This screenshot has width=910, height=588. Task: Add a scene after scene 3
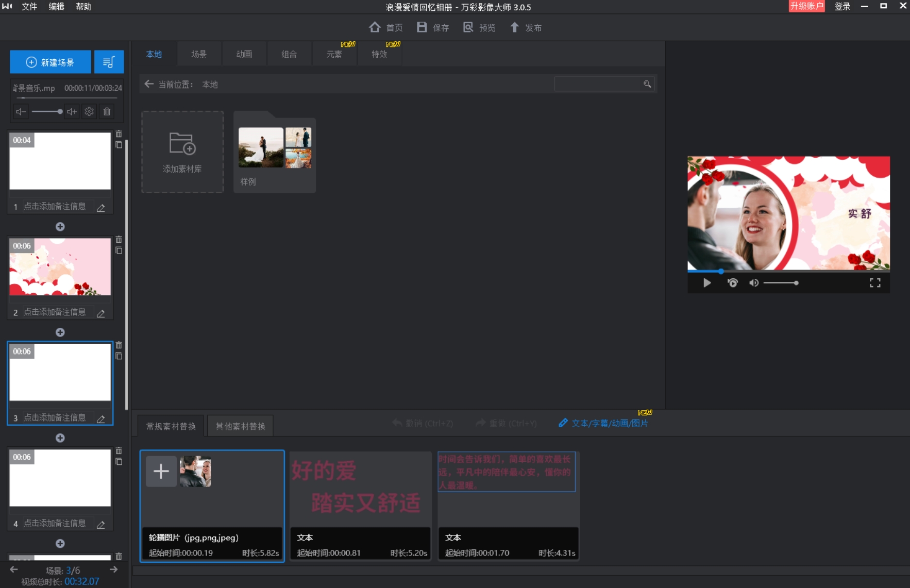pyautogui.click(x=60, y=438)
